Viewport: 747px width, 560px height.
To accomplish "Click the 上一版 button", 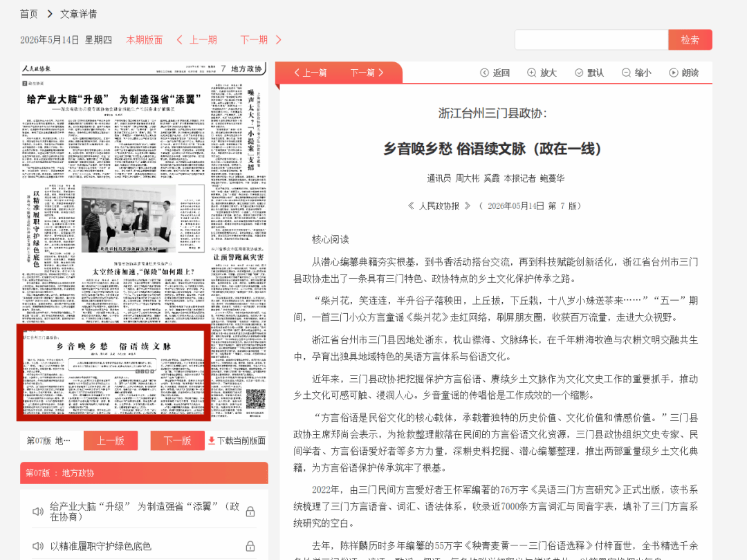I will (111, 440).
